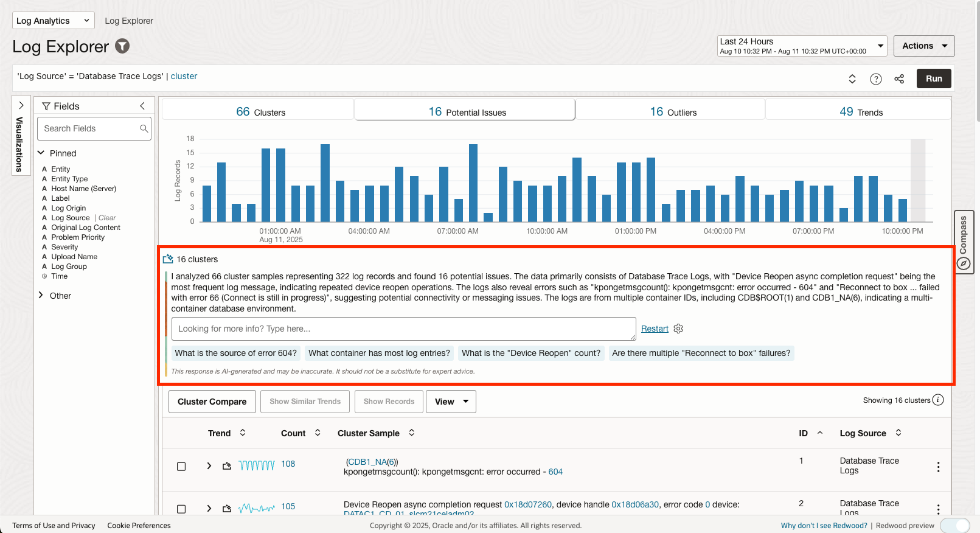980x533 pixels.
Task: Open Cookie Preferences in the footer
Action: 139,526
